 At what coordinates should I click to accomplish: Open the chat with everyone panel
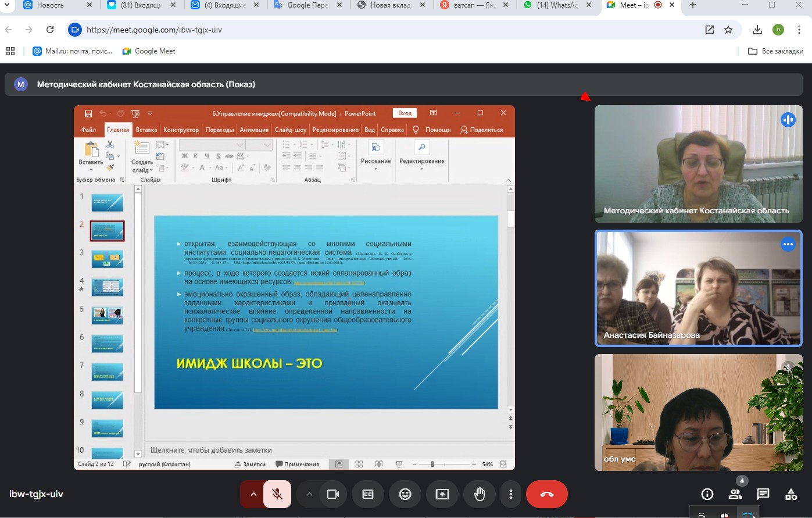click(763, 494)
